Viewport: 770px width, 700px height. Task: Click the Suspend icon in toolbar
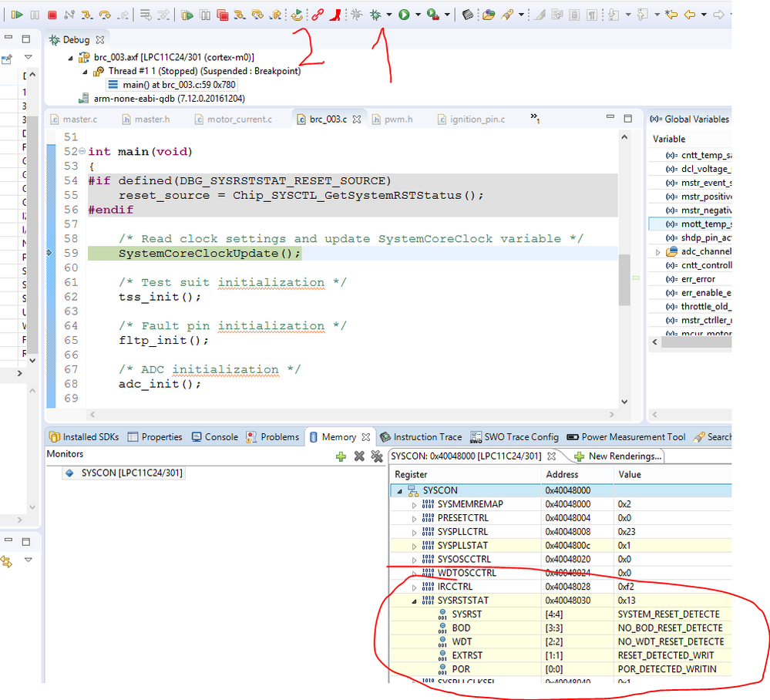click(x=35, y=15)
